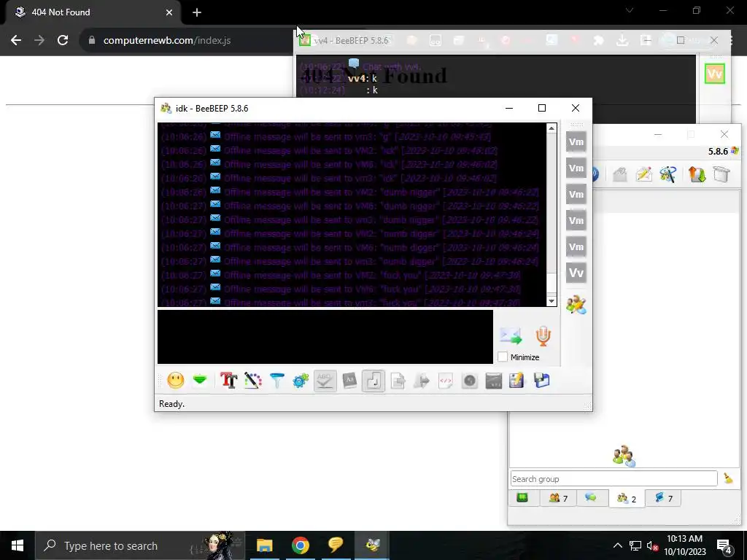This screenshot has width=747, height=560.
Task: Click the send folder arrow icon
Action: point(422,381)
